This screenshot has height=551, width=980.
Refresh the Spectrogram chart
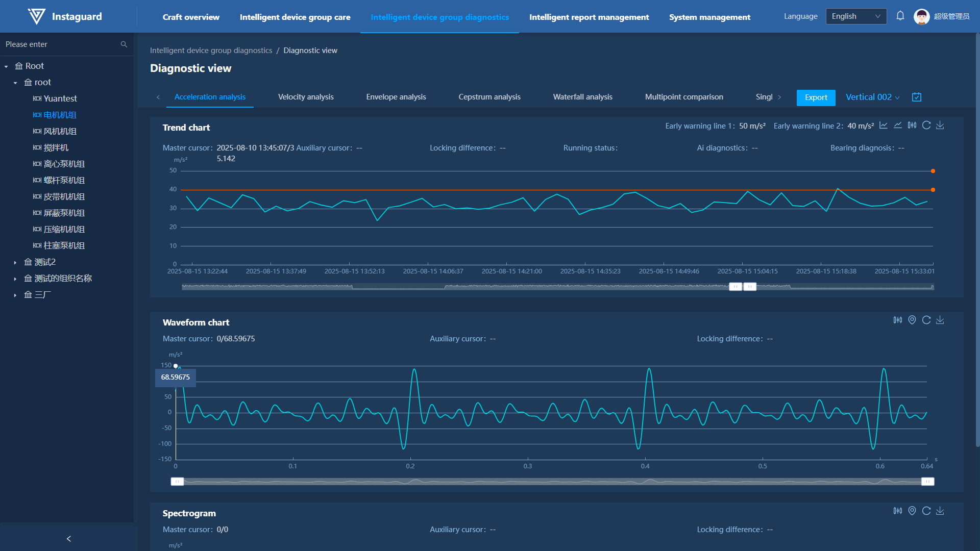point(926,511)
